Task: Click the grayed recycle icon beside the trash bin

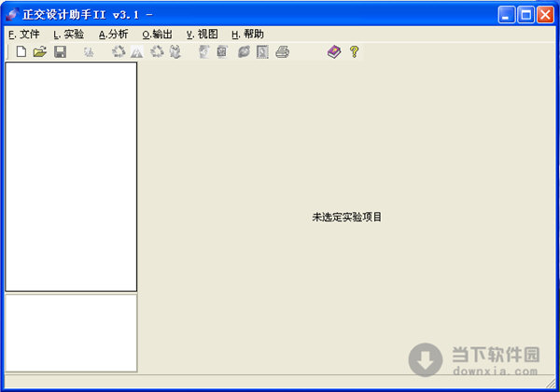Action: pyautogui.click(x=157, y=51)
